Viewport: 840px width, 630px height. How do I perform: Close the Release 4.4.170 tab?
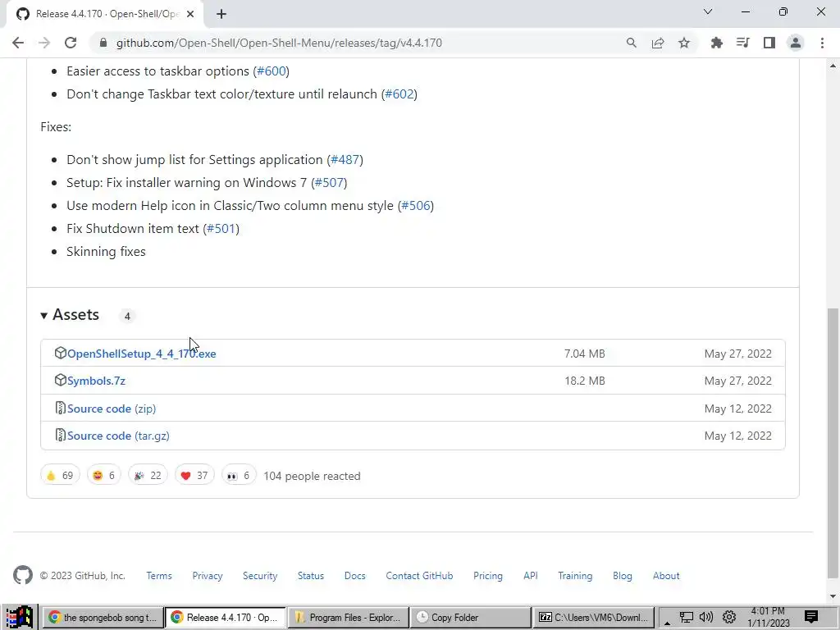190,14
